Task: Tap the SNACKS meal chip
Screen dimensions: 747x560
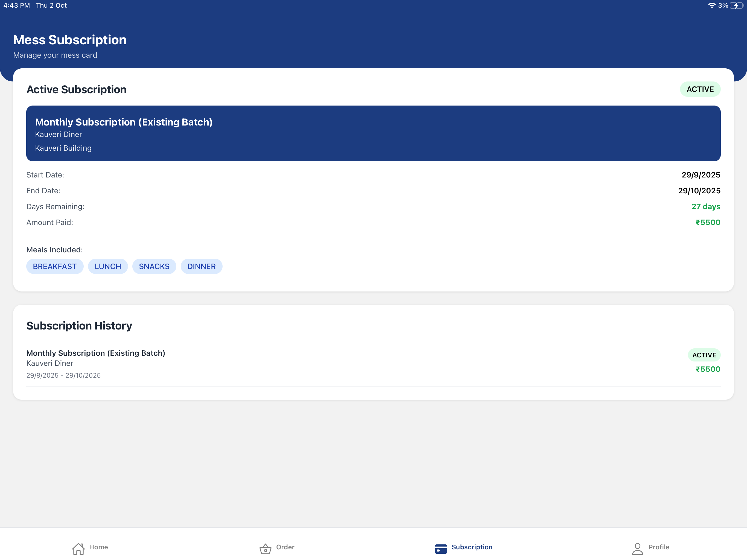Action: [154, 267]
